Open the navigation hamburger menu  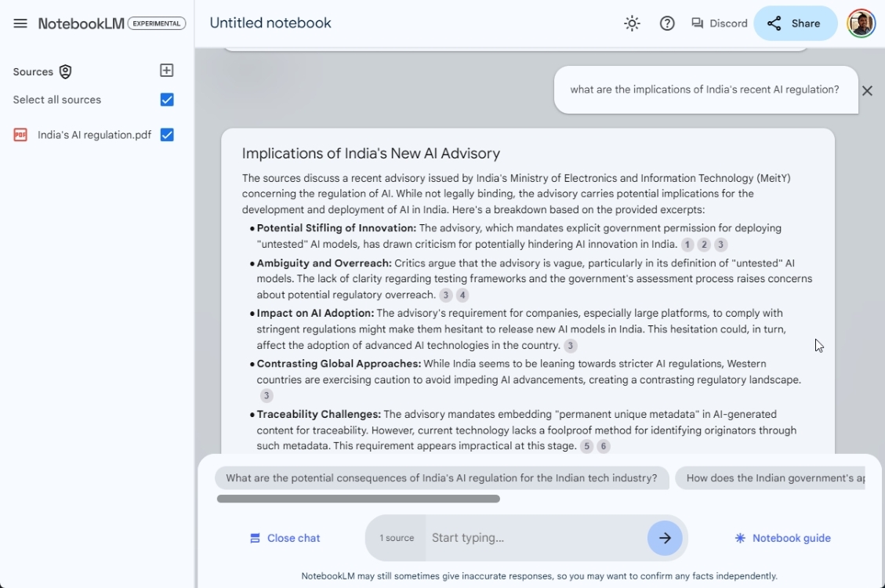coord(20,23)
